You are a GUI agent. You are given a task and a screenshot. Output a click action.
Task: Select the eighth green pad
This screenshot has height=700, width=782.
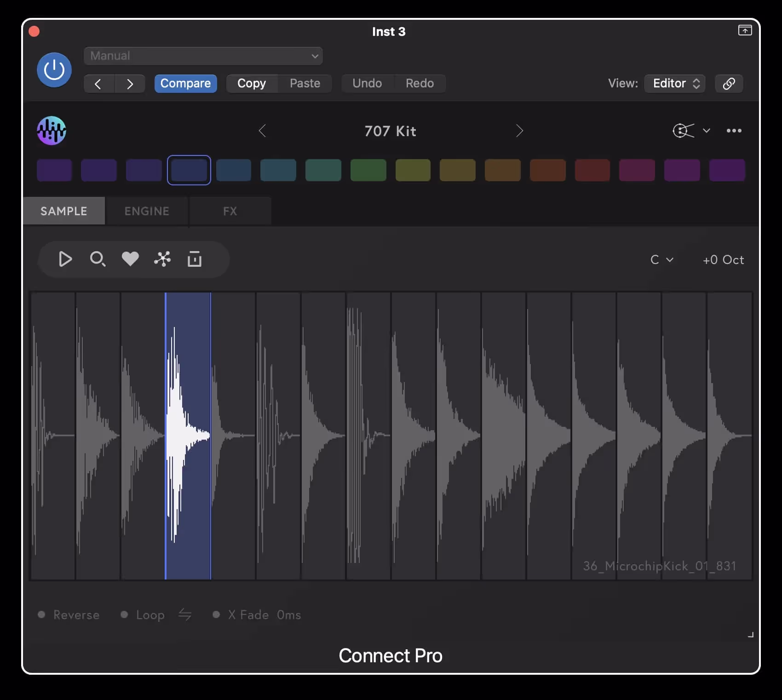[368, 170]
